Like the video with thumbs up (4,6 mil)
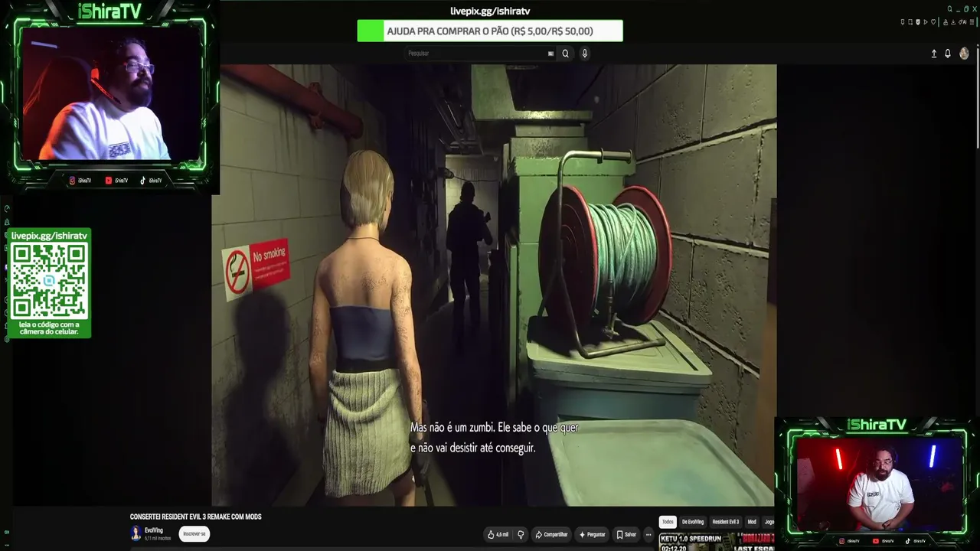Screen dimensions: 980x551 click(498, 535)
